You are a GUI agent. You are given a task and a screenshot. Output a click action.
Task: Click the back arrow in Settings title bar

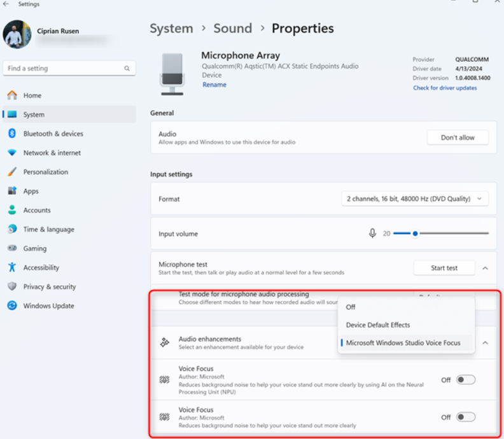coord(6,4)
